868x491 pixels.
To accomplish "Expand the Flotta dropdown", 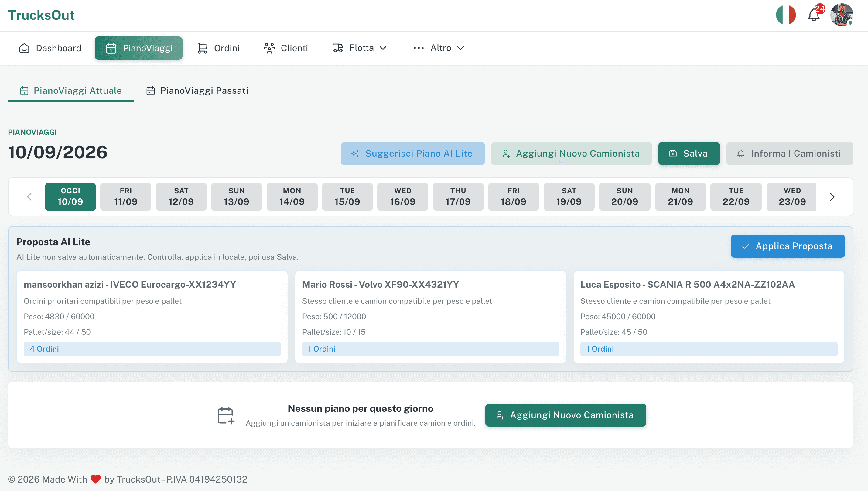I will (x=359, y=48).
